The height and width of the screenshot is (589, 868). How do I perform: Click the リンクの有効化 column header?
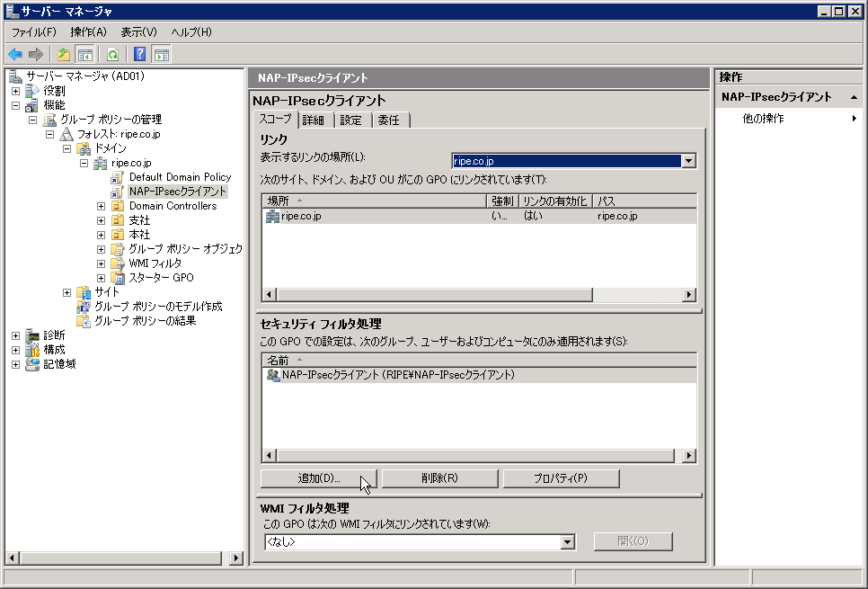point(555,201)
